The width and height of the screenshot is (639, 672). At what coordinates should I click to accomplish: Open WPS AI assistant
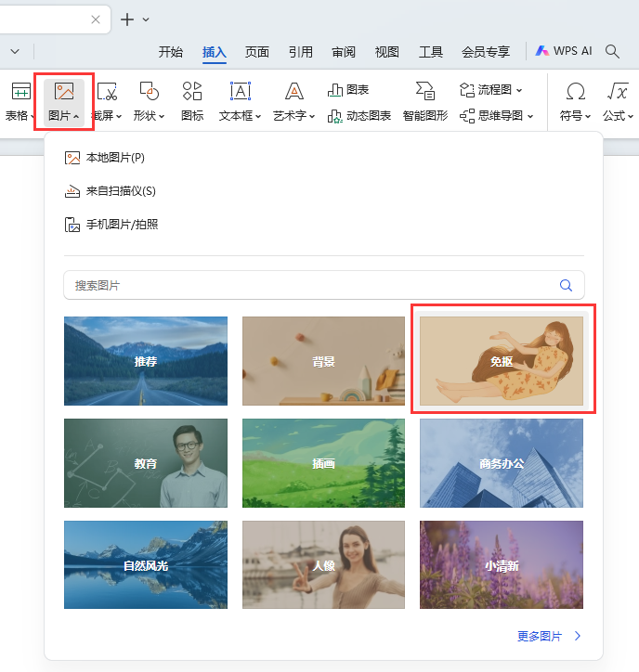(x=564, y=51)
